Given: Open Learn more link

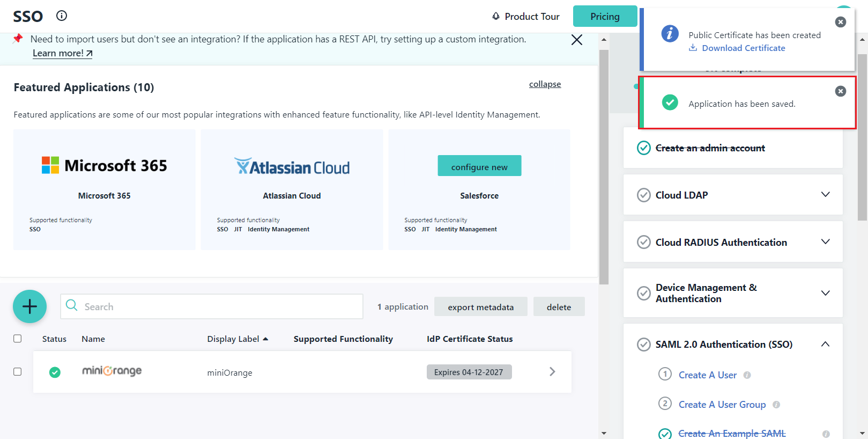Looking at the screenshot, I should (62, 53).
